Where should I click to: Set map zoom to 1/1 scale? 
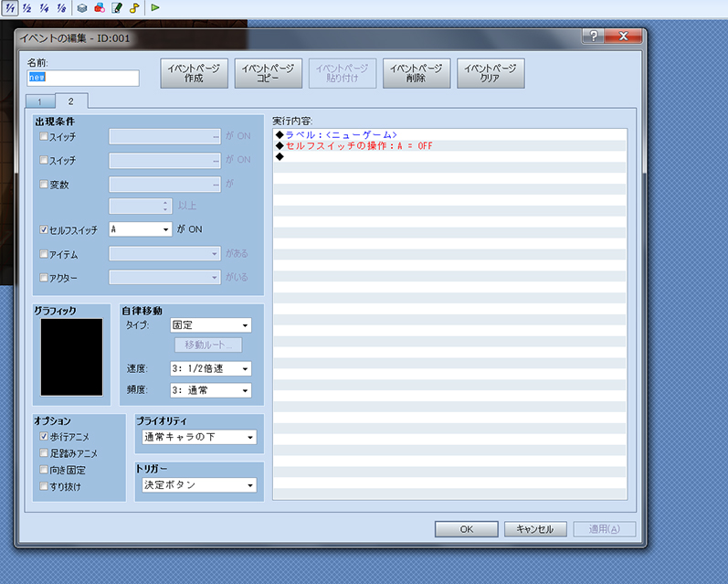10,8
